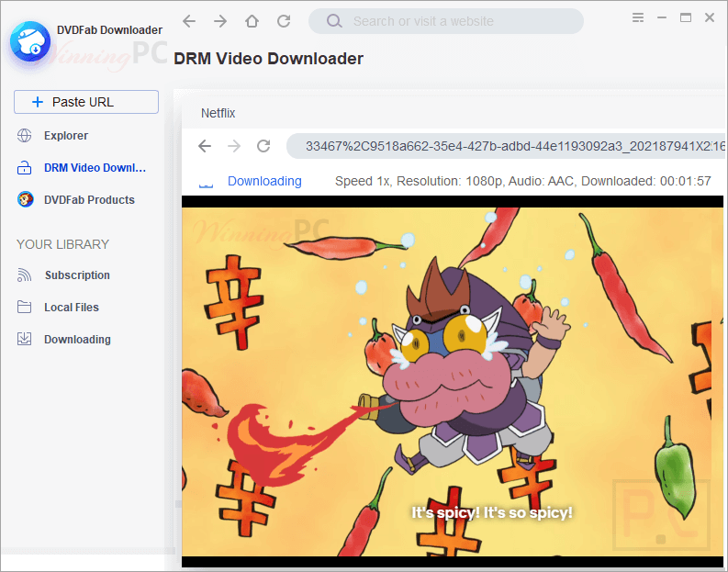Click the speed and resolution status text
Viewport: 728px width, 572px height.
click(522, 181)
